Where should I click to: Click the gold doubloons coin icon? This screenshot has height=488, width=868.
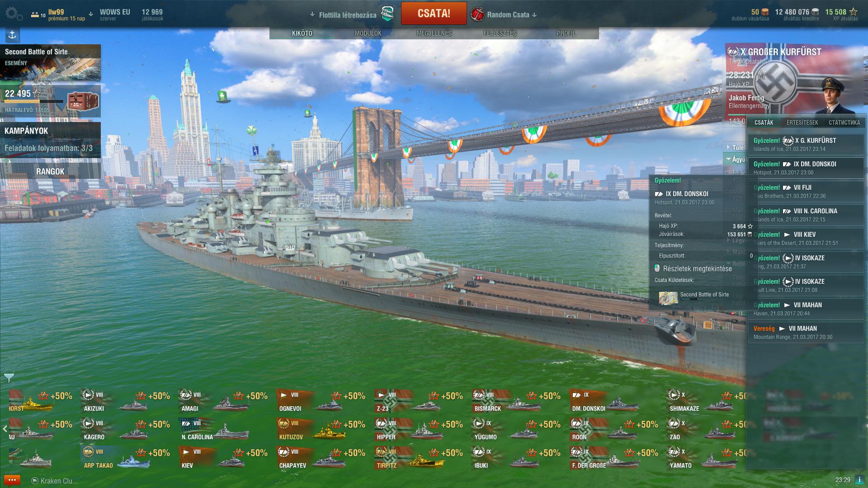coord(765,12)
